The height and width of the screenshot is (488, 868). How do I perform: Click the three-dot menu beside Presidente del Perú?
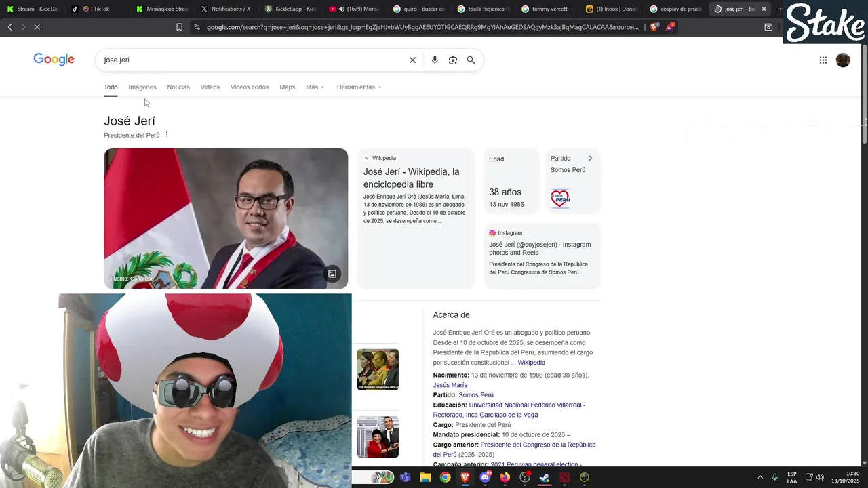[167, 135]
